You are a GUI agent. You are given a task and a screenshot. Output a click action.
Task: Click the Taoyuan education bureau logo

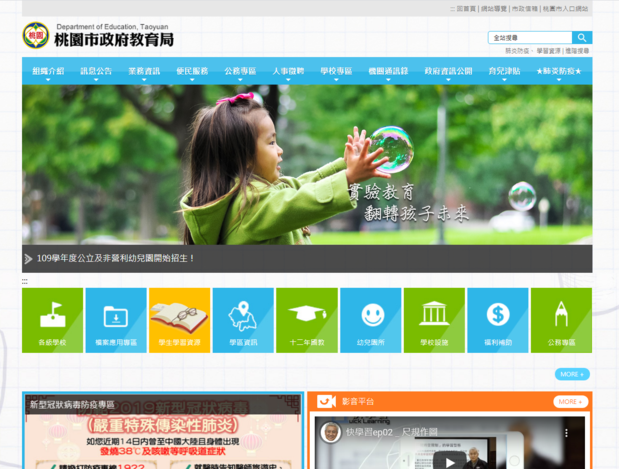click(98, 36)
